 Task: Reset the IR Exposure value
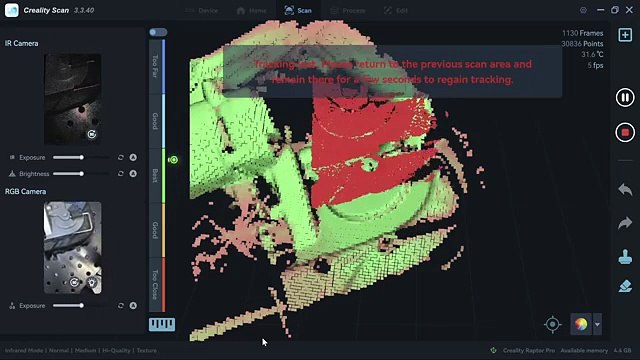[x=120, y=158]
